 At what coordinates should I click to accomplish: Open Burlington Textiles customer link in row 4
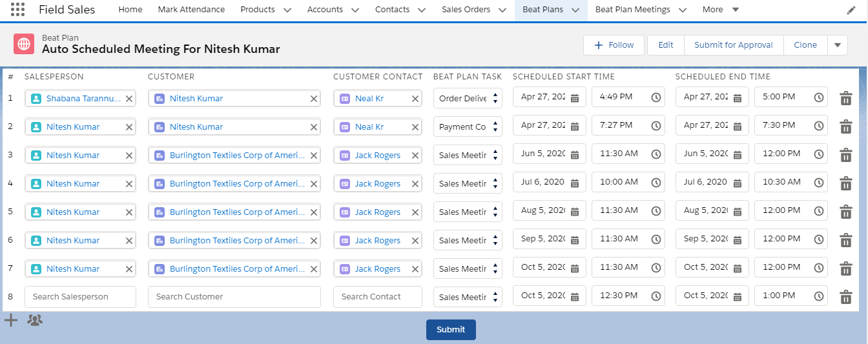coord(237,184)
